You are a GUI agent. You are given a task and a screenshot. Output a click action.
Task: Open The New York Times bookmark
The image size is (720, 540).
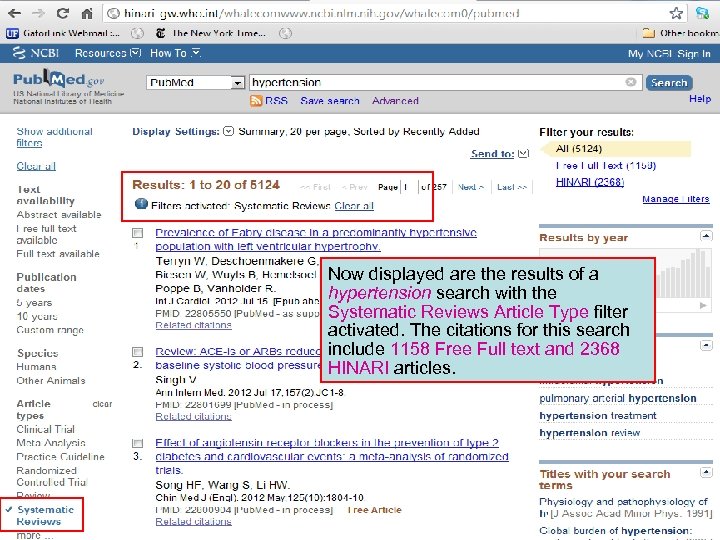(211, 33)
